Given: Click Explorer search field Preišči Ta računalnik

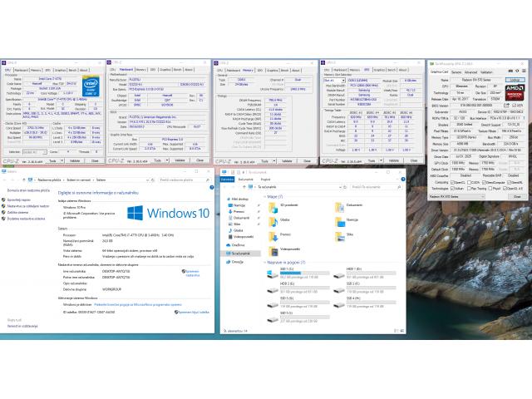Looking at the screenshot, I should (x=376, y=187).
